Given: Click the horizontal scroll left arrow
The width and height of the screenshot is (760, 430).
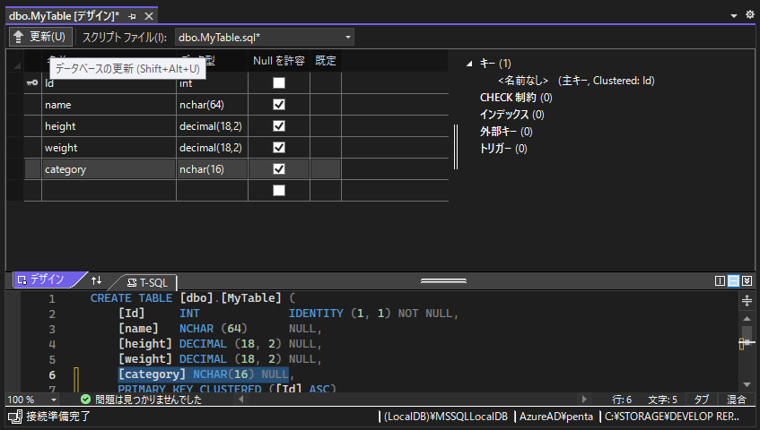Looking at the screenshot, I should tap(241, 399).
